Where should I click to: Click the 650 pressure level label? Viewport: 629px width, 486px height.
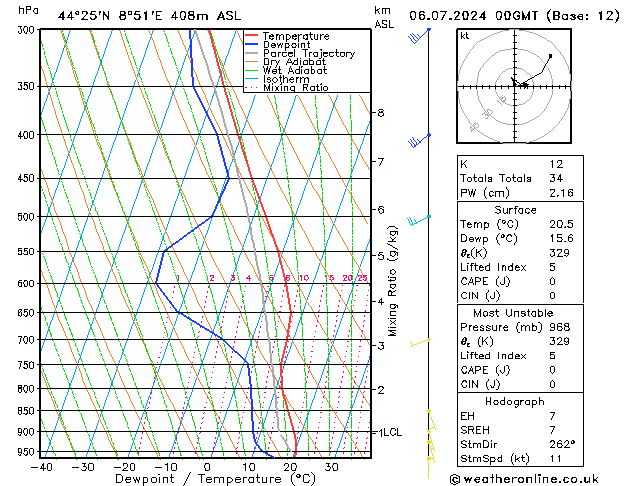click(28, 313)
